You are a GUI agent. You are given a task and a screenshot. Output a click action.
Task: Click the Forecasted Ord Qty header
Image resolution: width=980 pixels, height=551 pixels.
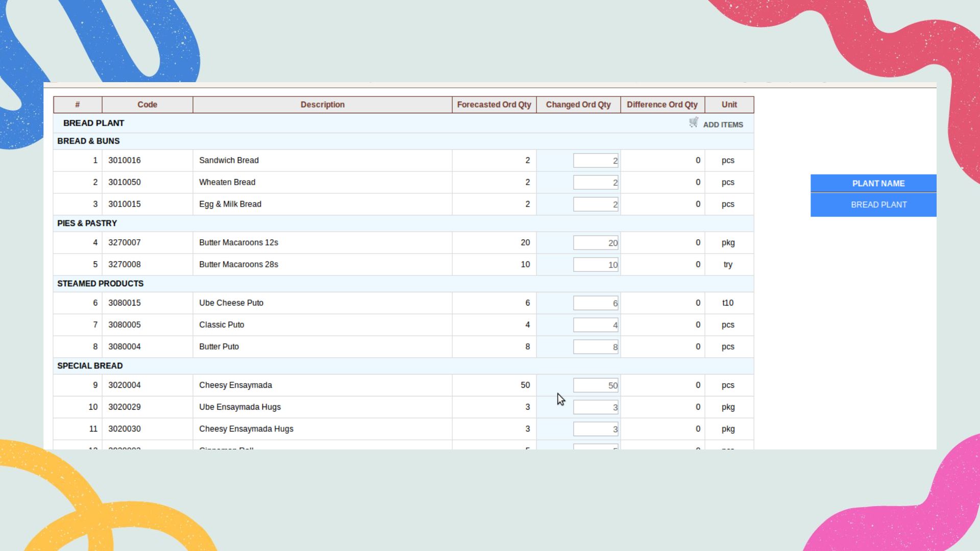coord(494,105)
